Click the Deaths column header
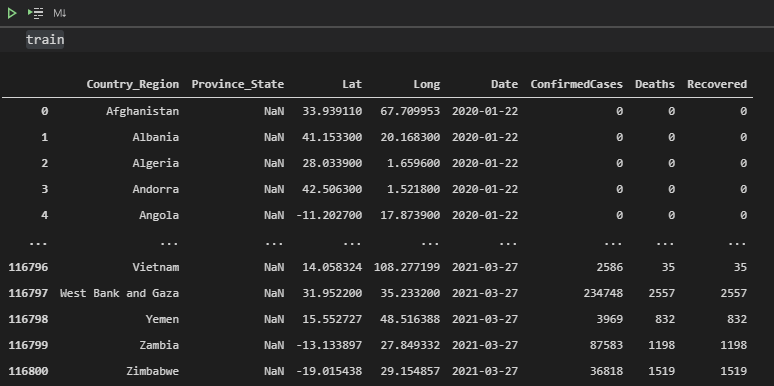Image resolution: width=774 pixels, height=386 pixels. 655,84
